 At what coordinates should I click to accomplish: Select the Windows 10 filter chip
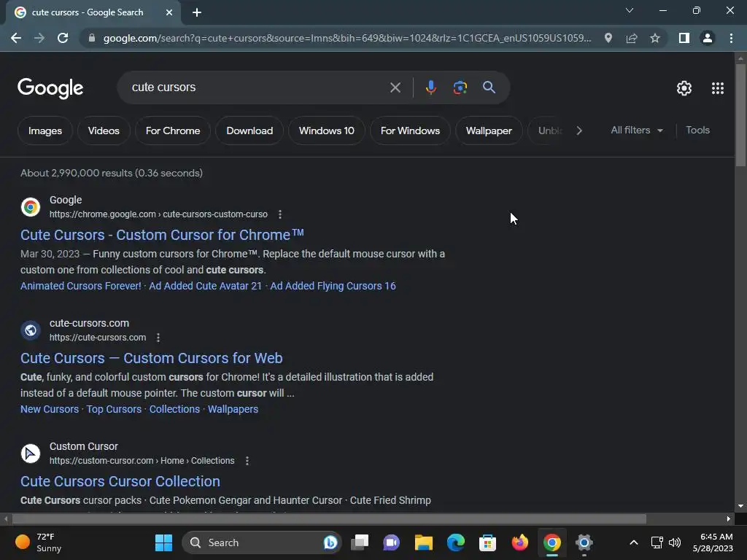click(x=326, y=131)
